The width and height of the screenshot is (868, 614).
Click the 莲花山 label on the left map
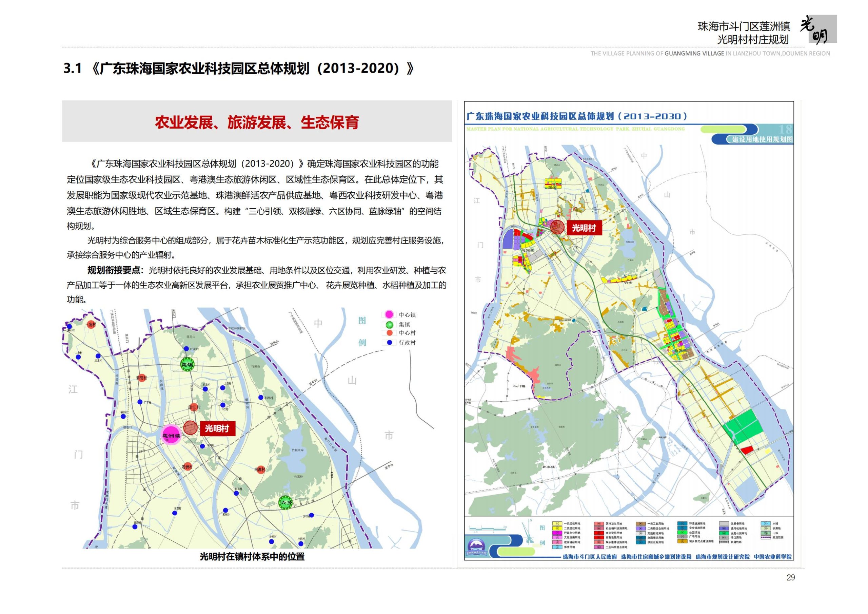coord(191,336)
